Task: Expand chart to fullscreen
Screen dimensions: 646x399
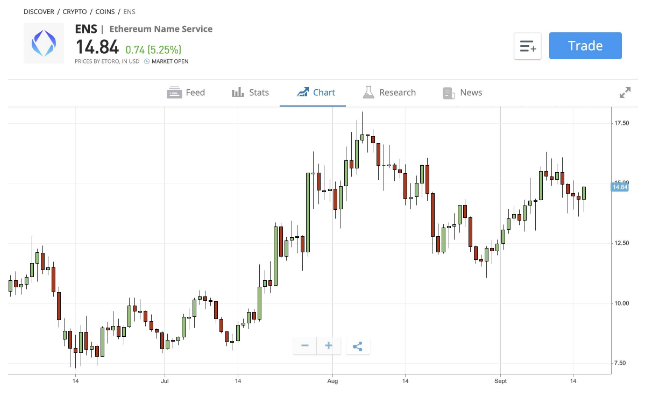Action: point(625,93)
